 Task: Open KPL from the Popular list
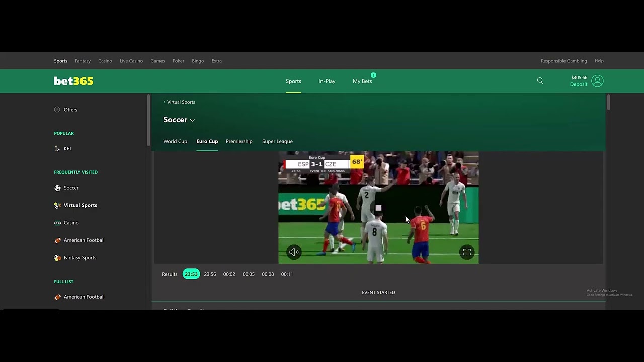[68, 149]
